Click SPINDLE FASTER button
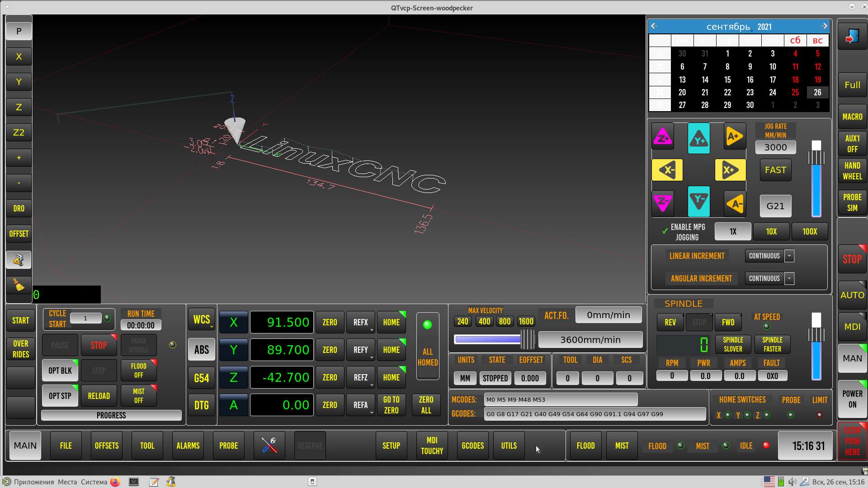 (x=773, y=344)
